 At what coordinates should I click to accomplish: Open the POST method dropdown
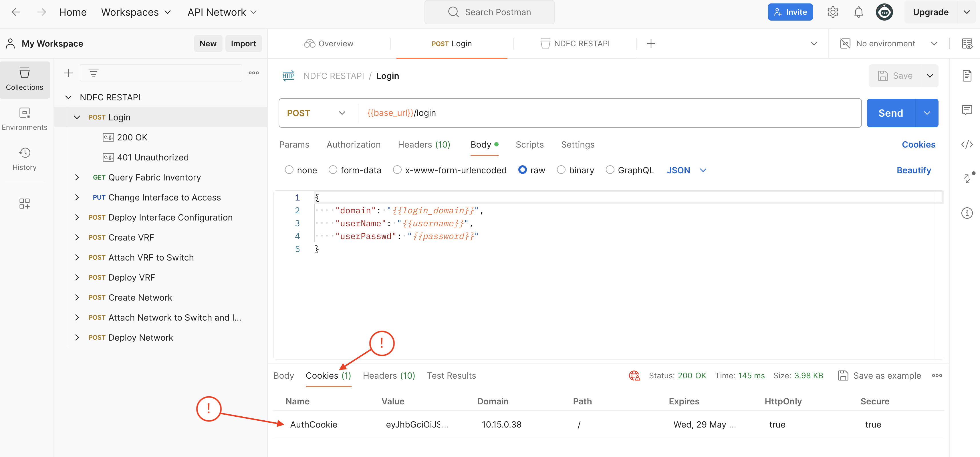pos(316,113)
